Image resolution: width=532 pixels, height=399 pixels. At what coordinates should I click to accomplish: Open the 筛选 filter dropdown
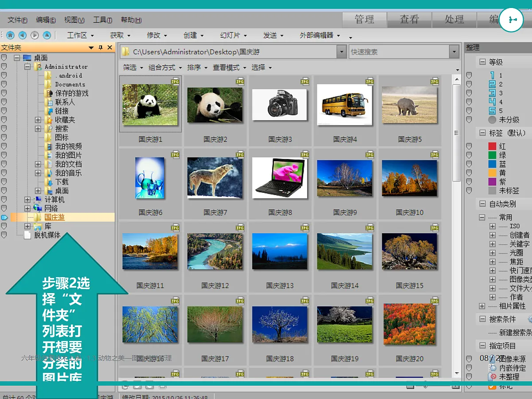click(133, 67)
